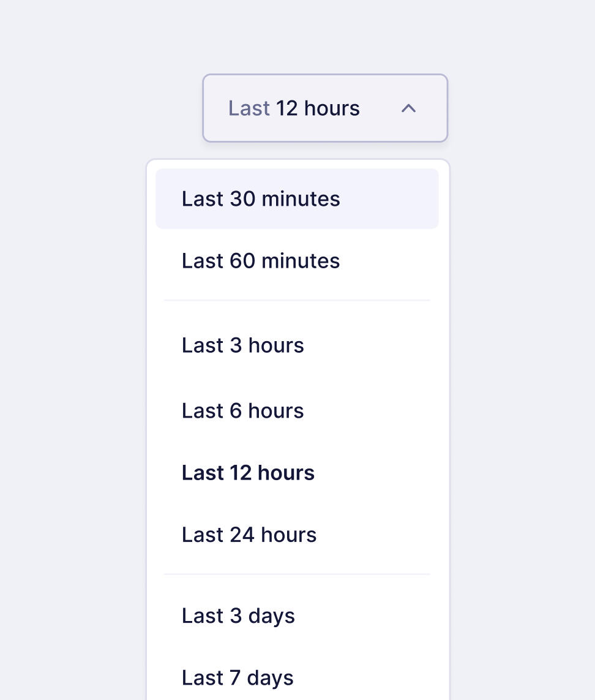This screenshot has height=700, width=595.
Task: Set range to Last 24 hours
Action: pos(297,535)
